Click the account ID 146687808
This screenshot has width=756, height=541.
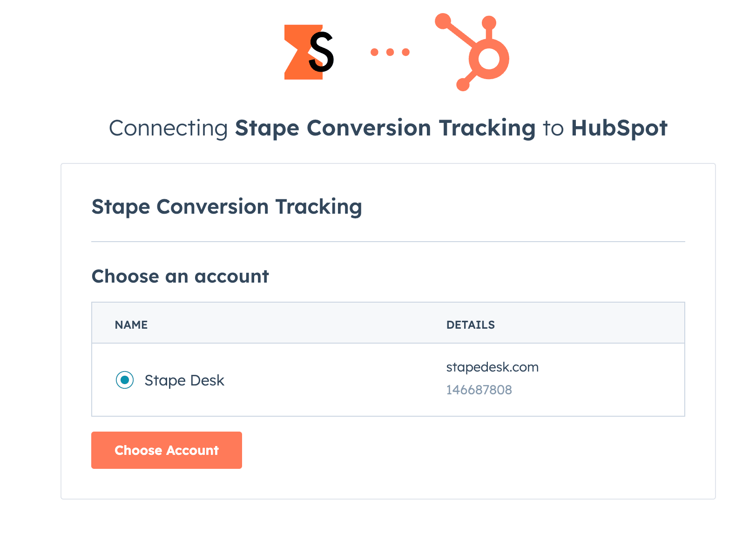click(x=479, y=390)
